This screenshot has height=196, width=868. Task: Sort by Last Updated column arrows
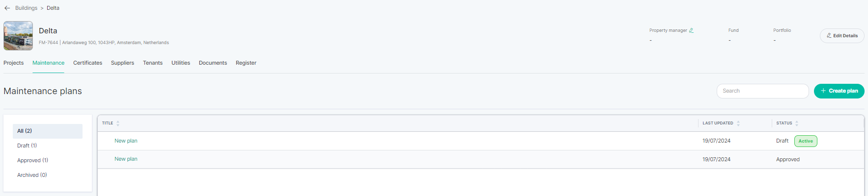click(738, 123)
